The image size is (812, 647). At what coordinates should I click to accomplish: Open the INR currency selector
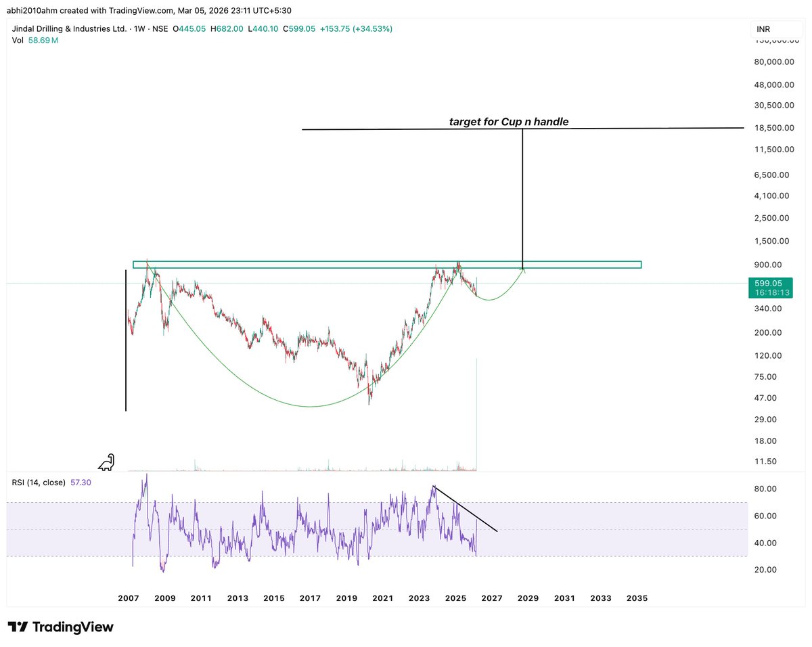[763, 29]
